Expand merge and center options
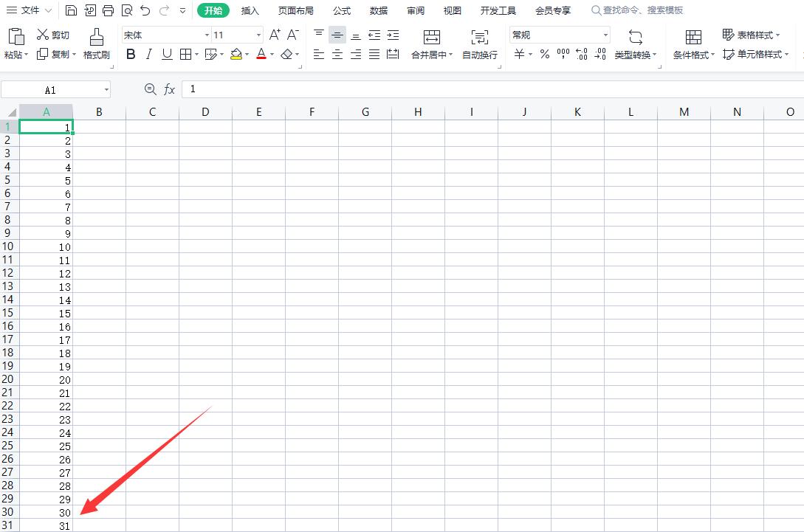Screen dimensions: 804x532 (x=450, y=55)
